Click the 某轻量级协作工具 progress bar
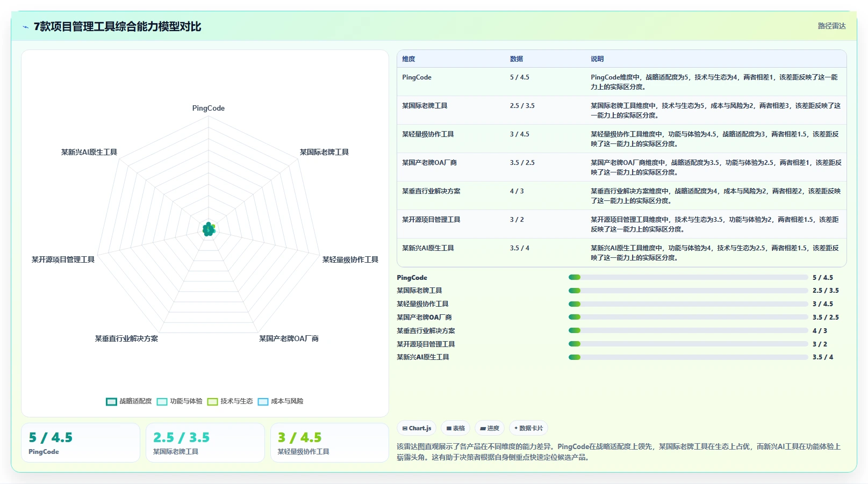Viewport: 868px width, 484px height. click(688, 304)
